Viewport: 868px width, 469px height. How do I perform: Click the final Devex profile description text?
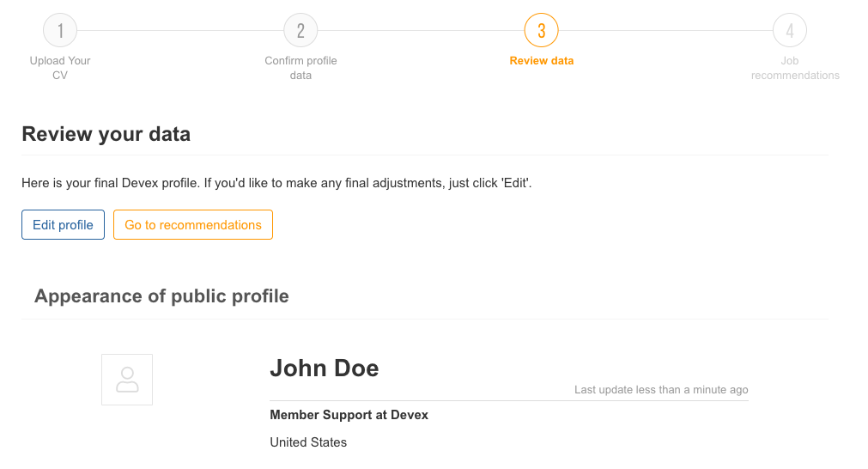pos(276,183)
